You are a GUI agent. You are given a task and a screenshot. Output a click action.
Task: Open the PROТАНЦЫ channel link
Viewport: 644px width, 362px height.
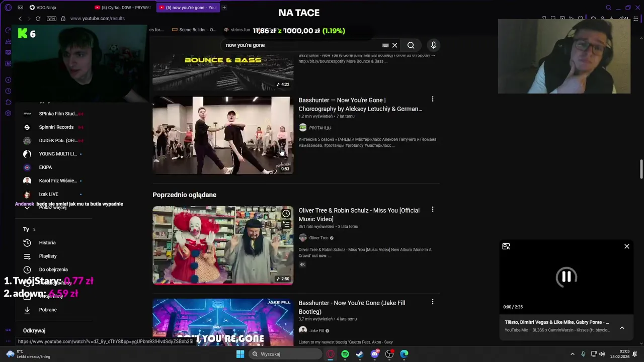(320, 128)
